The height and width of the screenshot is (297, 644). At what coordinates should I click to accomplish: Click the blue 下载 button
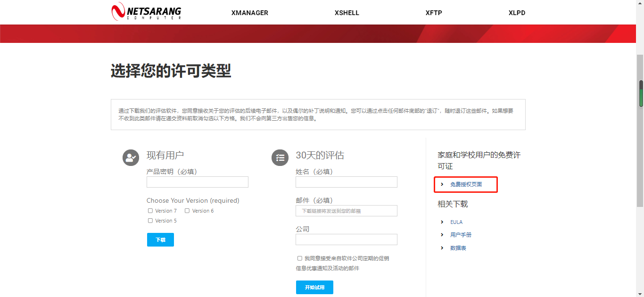coord(160,239)
